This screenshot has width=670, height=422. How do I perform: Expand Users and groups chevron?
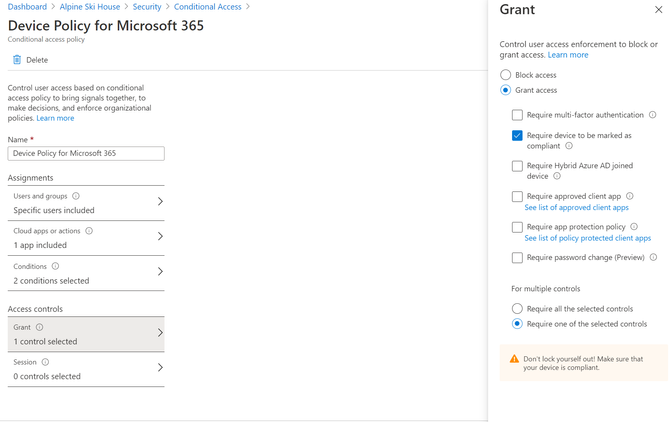click(x=160, y=201)
